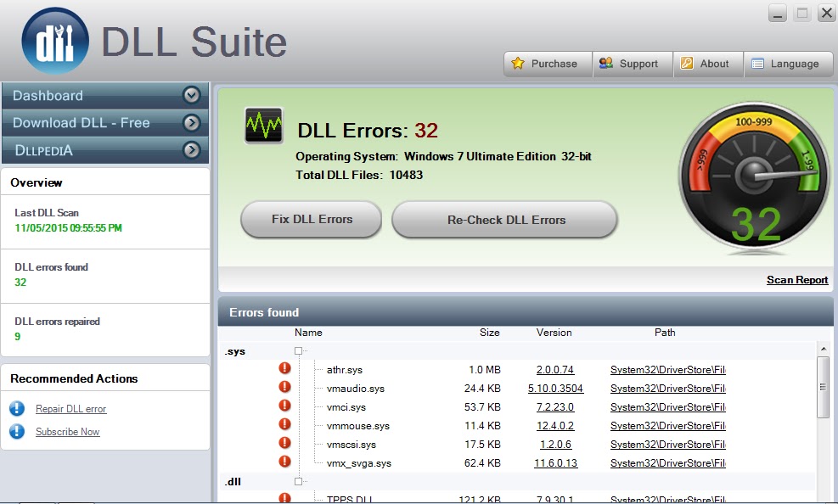Click the DLL Suite logo icon

[55, 41]
